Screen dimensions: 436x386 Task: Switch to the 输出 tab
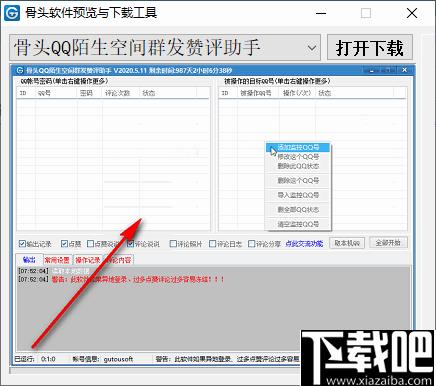pos(29,260)
